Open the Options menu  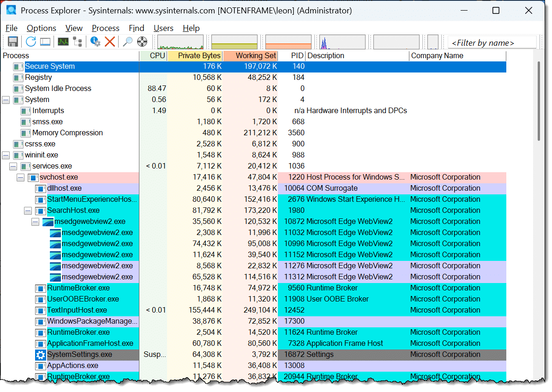point(42,28)
